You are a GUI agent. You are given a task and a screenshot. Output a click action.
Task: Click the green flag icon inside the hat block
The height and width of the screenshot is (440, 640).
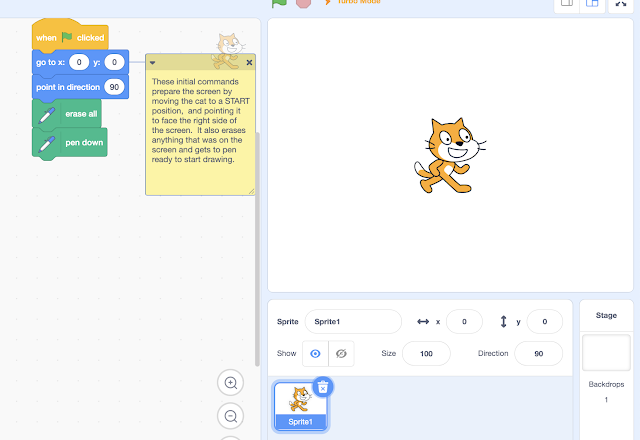(x=67, y=37)
